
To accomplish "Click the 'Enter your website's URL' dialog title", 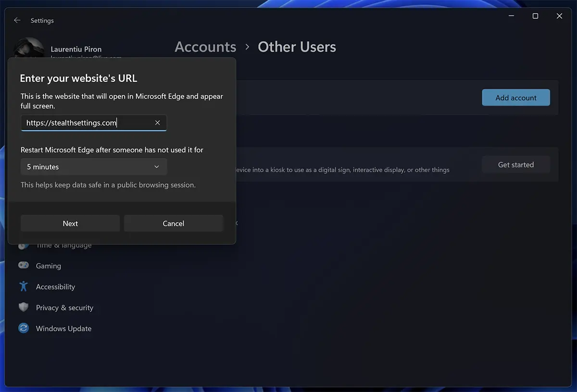I will click(79, 78).
